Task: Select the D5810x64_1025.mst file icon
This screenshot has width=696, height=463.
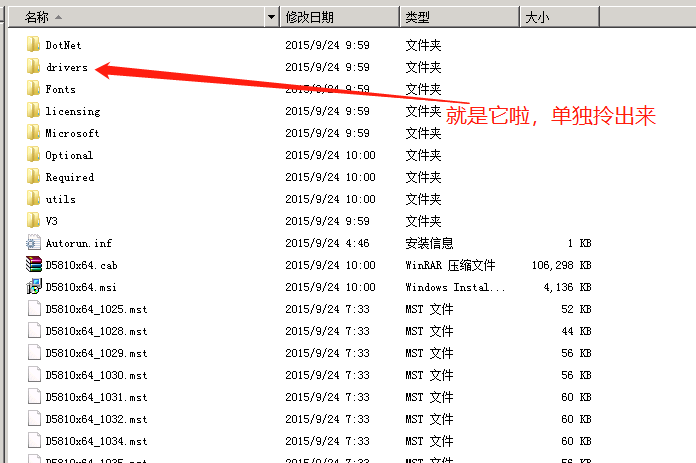Action: tap(34, 309)
